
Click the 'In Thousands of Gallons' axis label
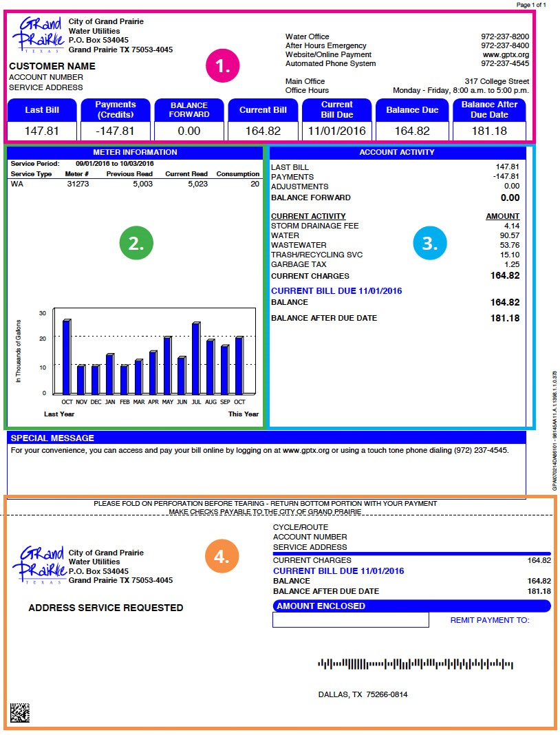pyautogui.click(x=19, y=351)
